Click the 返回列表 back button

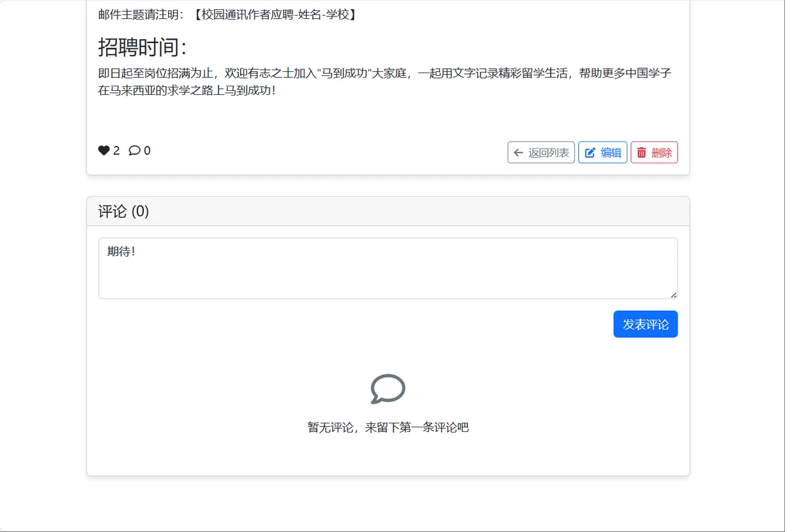541,152
